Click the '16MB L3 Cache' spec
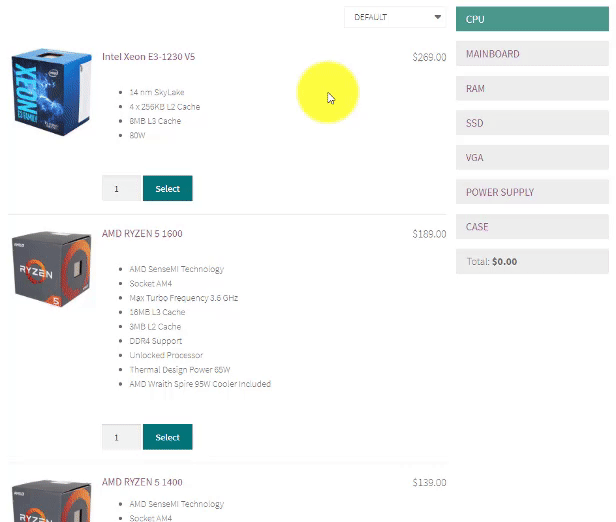The width and height of the screenshot is (616, 522). (157, 312)
